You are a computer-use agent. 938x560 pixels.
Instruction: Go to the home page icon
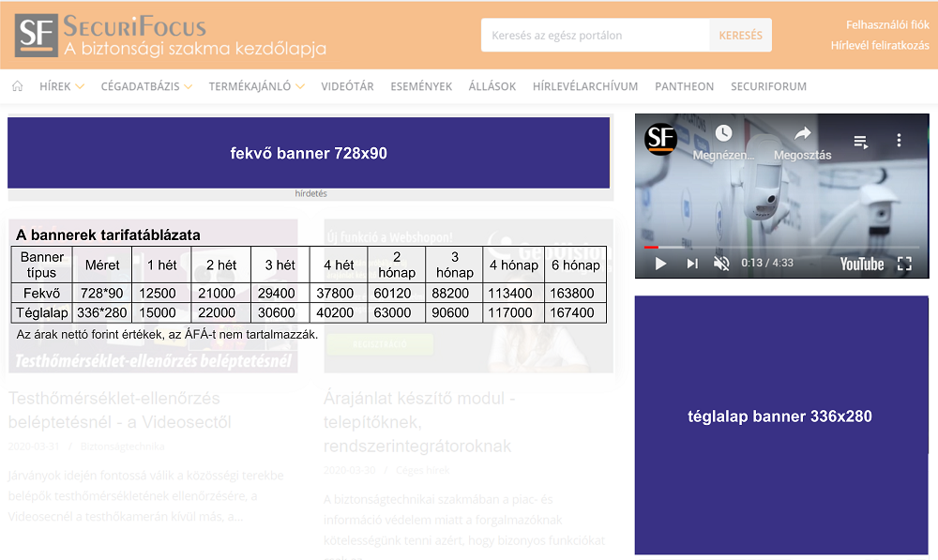17,86
